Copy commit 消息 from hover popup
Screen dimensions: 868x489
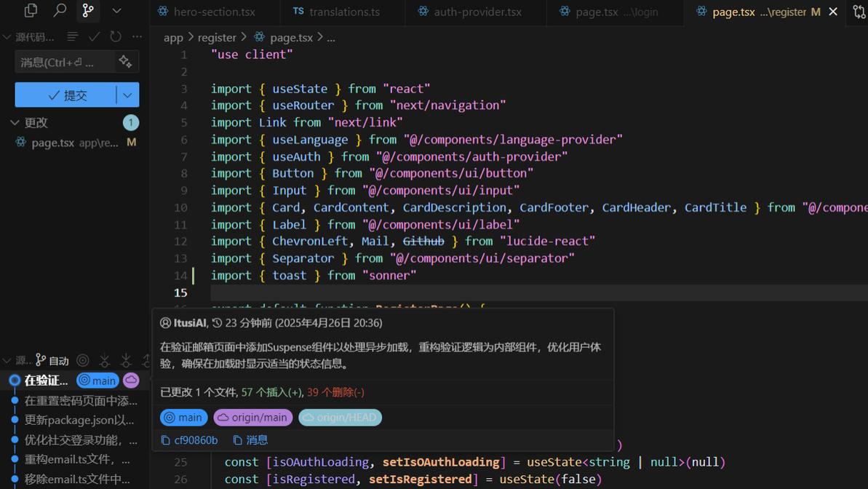pyautogui.click(x=250, y=440)
